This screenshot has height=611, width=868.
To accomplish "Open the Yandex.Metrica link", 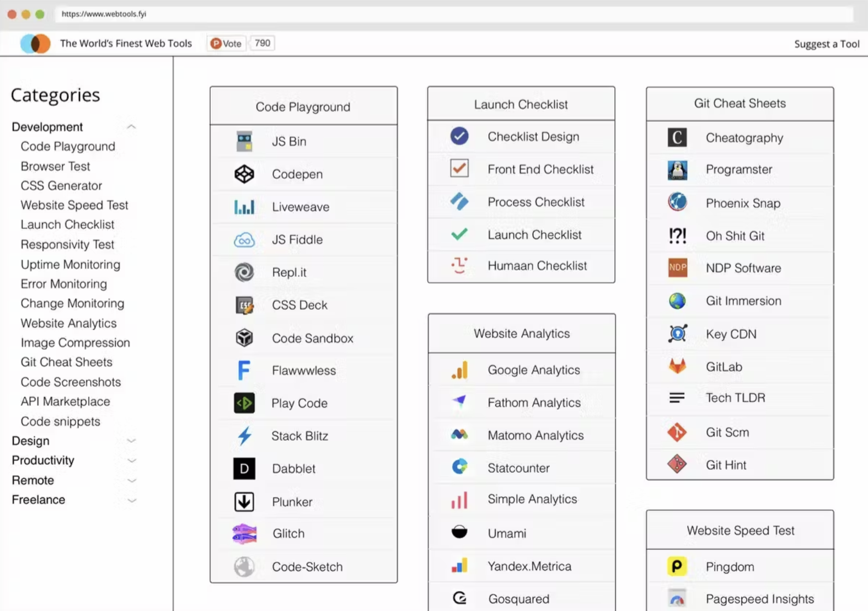I will 529,566.
